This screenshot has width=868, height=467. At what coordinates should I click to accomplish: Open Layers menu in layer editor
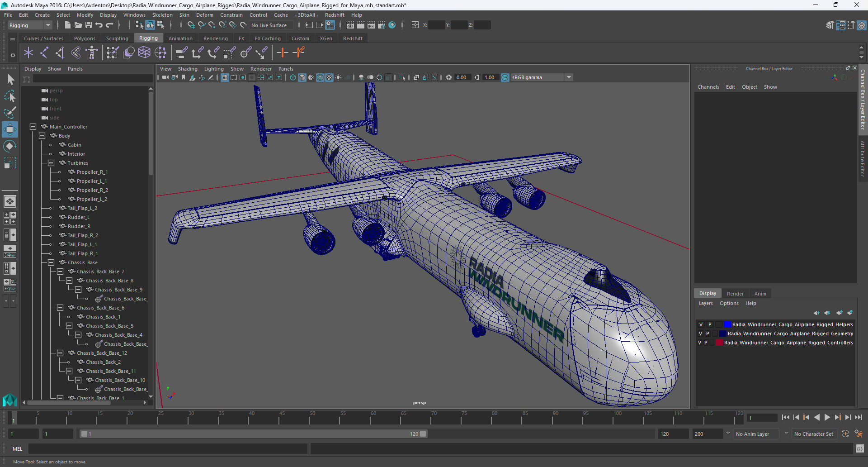(x=705, y=303)
